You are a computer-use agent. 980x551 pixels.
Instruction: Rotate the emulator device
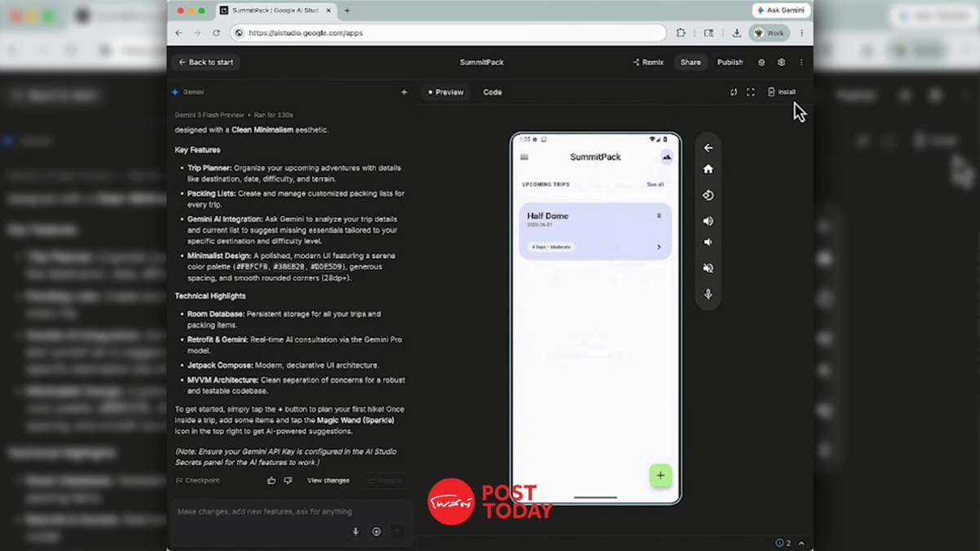[x=708, y=195]
